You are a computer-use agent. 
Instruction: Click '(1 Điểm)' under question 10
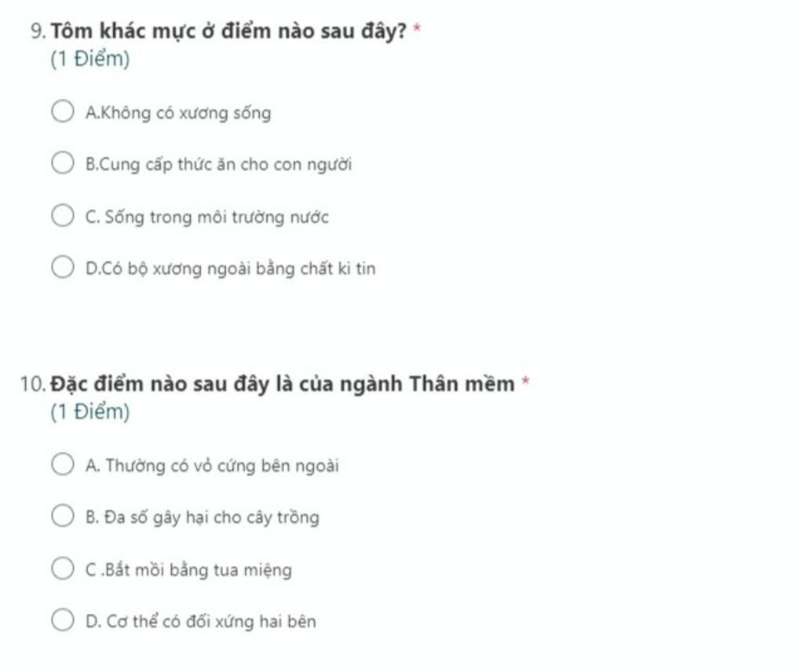pyautogui.click(x=90, y=412)
